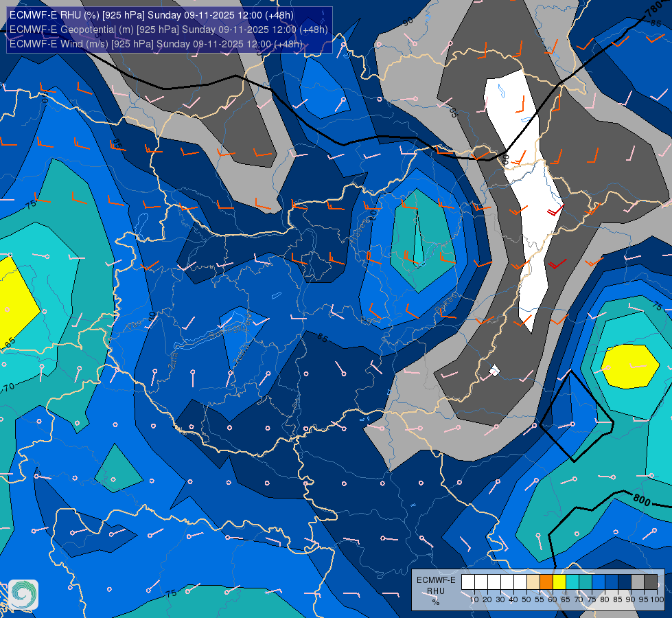Screen dimensions: 672x618
Task: Pick the dark gray 95-100 legend swatch
Action: click(651, 582)
